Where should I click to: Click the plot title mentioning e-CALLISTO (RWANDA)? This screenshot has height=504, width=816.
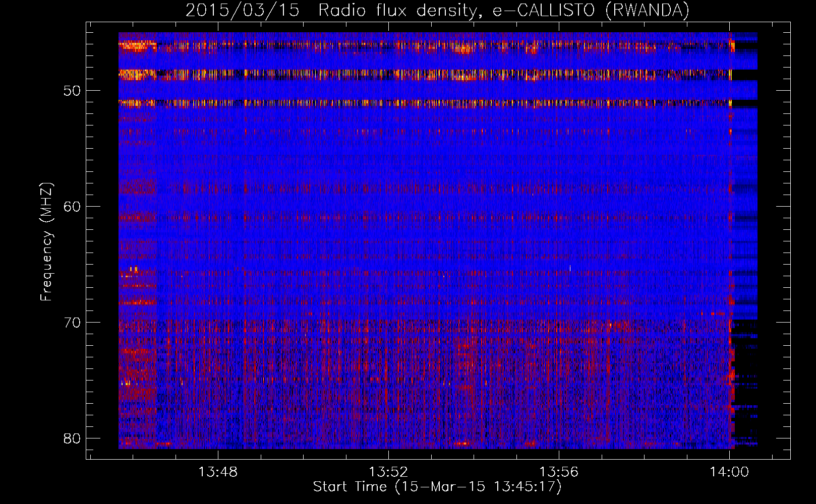(437, 10)
